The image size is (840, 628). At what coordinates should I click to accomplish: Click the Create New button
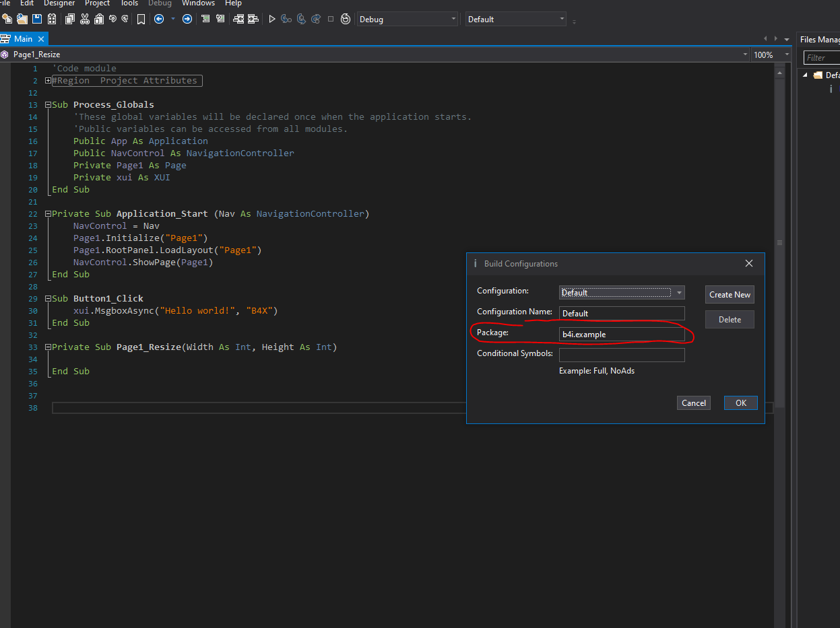pyautogui.click(x=730, y=295)
